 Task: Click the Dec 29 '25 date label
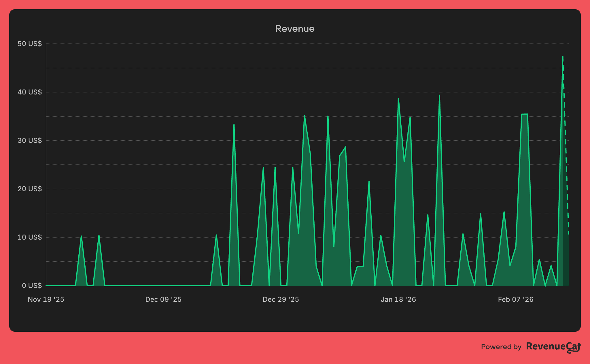click(x=281, y=299)
